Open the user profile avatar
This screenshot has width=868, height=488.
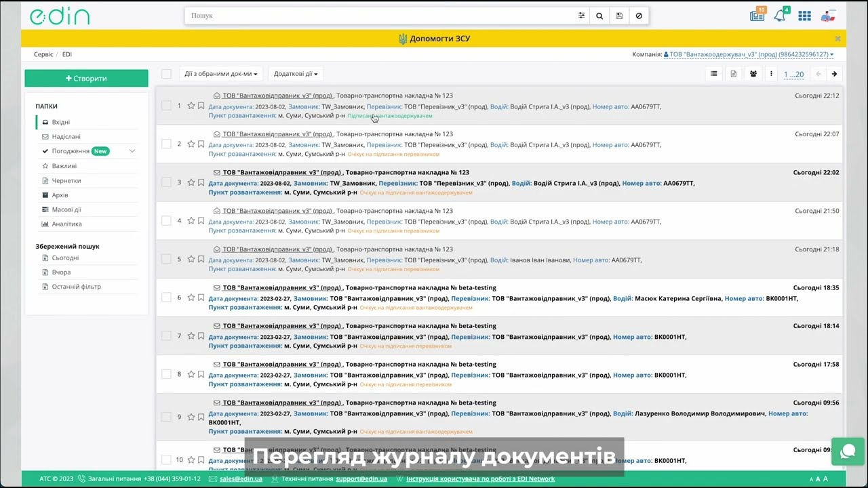pyautogui.click(x=828, y=16)
